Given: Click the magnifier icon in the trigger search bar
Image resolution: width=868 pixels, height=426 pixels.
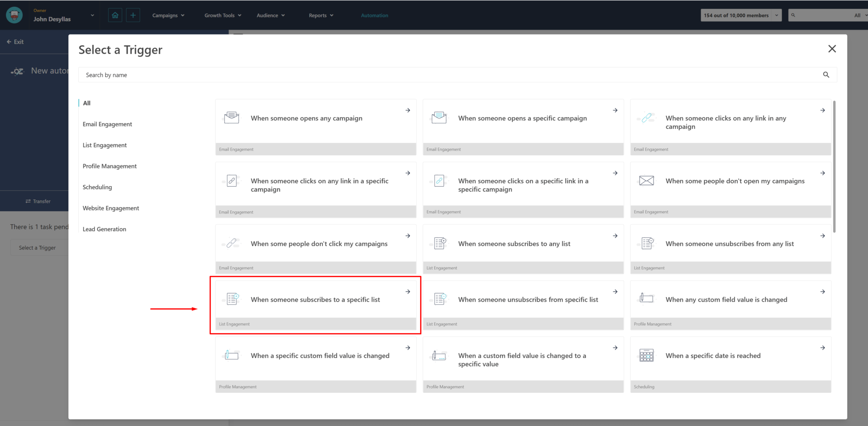Looking at the screenshot, I should point(826,75).
